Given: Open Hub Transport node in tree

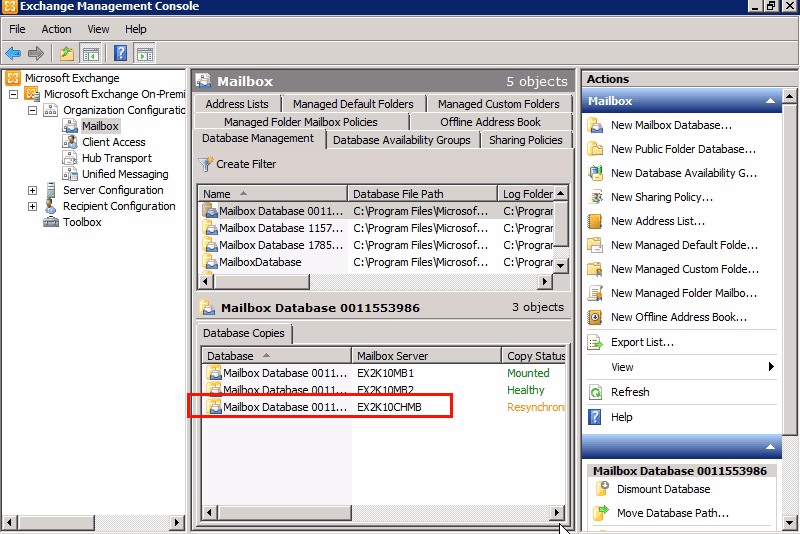Looking at the screenshot, I should coord(117,158).
